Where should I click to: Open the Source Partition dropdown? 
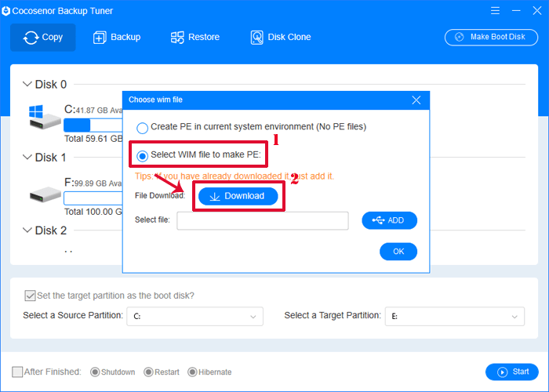click(x=195, y=317)
